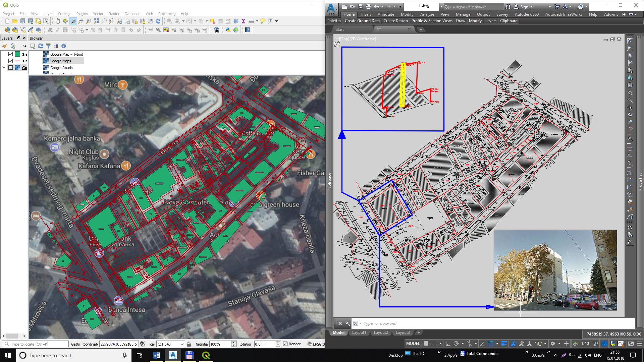This screenshot has height=362, width=644.
Task: Toggle visibility of the red line layer
Action: (10, 61)
